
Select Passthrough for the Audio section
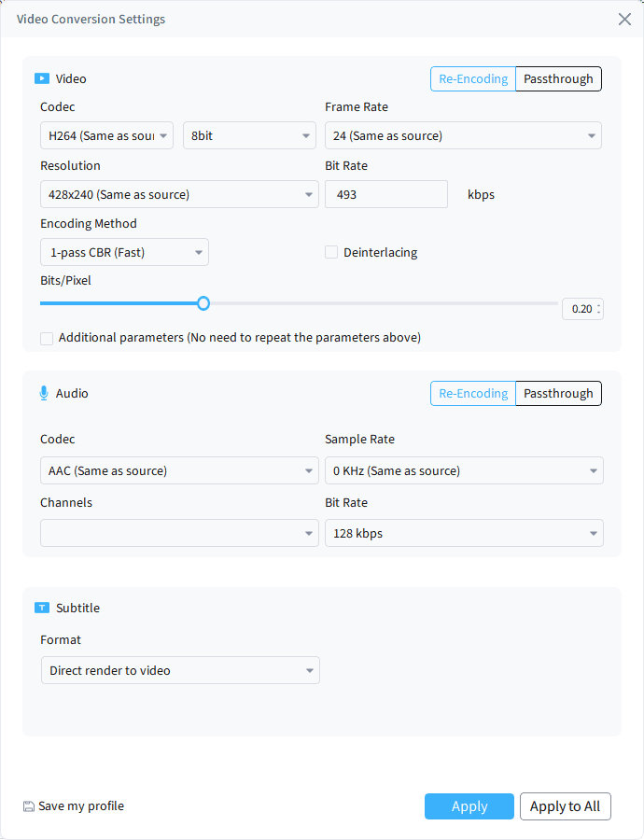pos(558,393)
